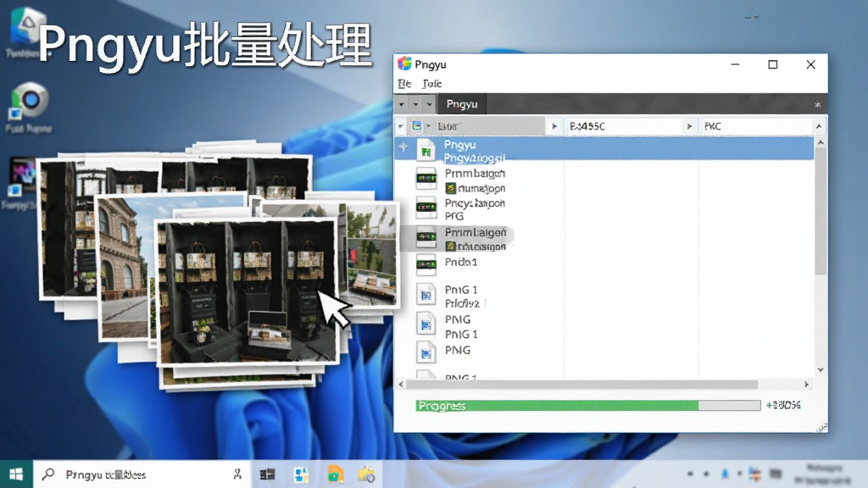Open Task View from the taskbar
This screenshot has width=868, height=488.
pyautogui.click(x=267, y=474)
